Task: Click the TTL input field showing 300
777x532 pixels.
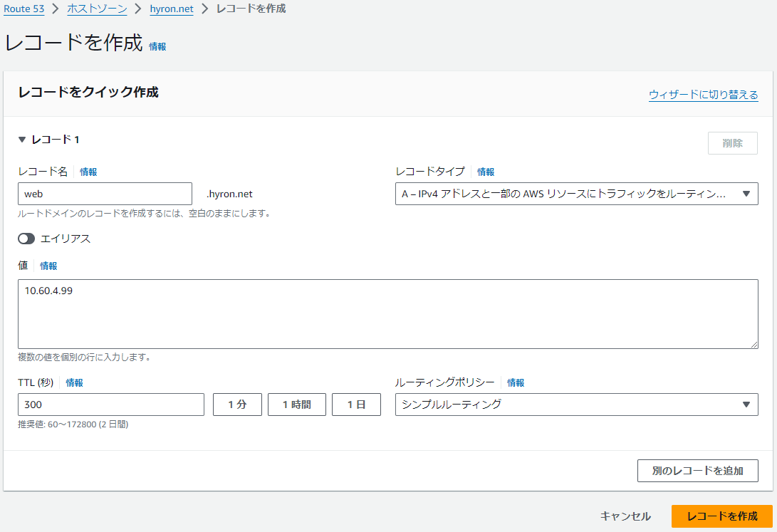Action: pyautogui.click(x=111, y=405)
